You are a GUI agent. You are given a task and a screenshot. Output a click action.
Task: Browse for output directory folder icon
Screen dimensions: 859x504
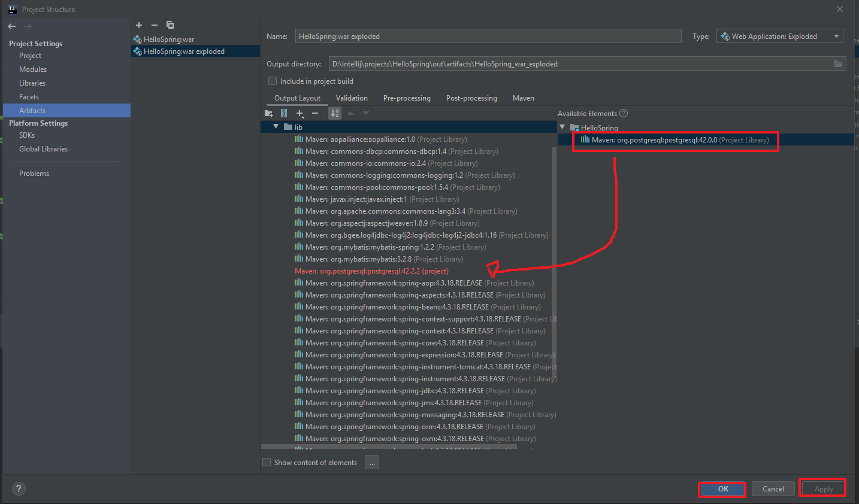click(838, 64)
